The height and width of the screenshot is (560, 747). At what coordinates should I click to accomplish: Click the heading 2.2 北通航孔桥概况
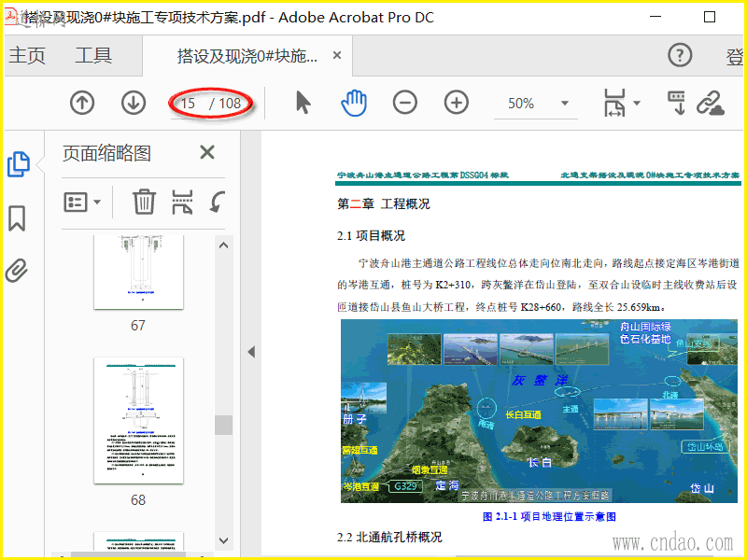point(389,538)
